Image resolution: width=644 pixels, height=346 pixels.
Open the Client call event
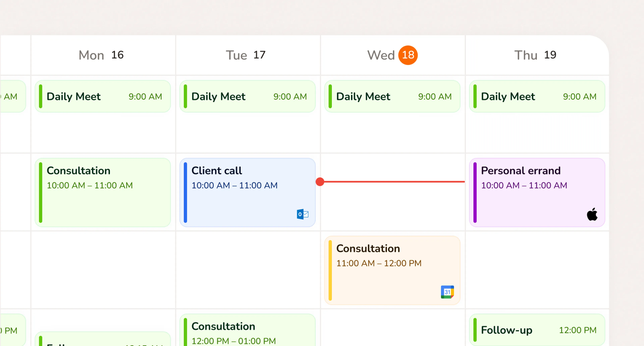248,192
